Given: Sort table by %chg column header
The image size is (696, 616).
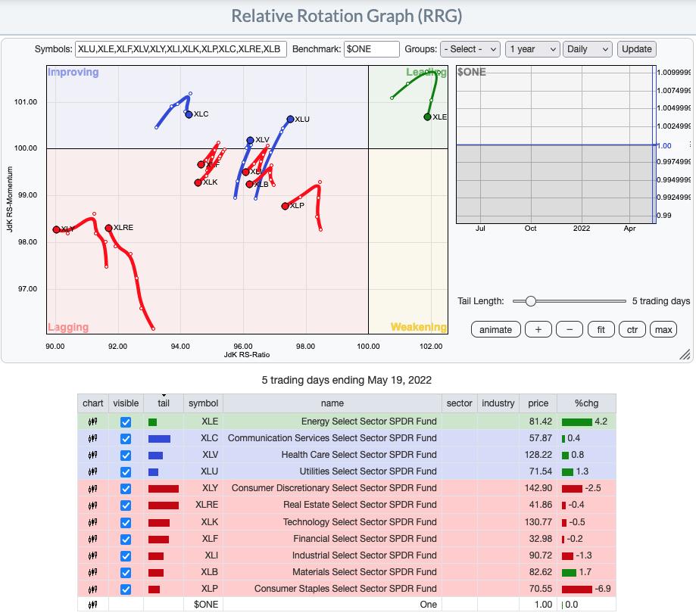Looking at the screenshot, I should (x=586, y=403).
